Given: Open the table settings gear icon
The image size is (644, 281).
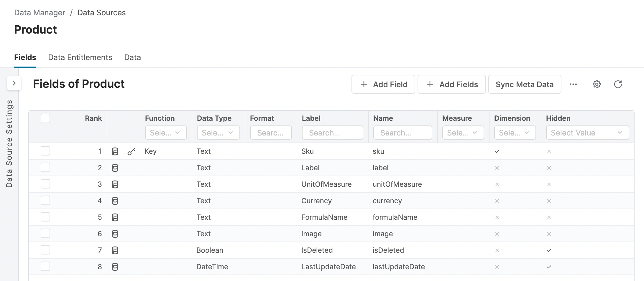Looking at the screenshot, I should (597, 84).
